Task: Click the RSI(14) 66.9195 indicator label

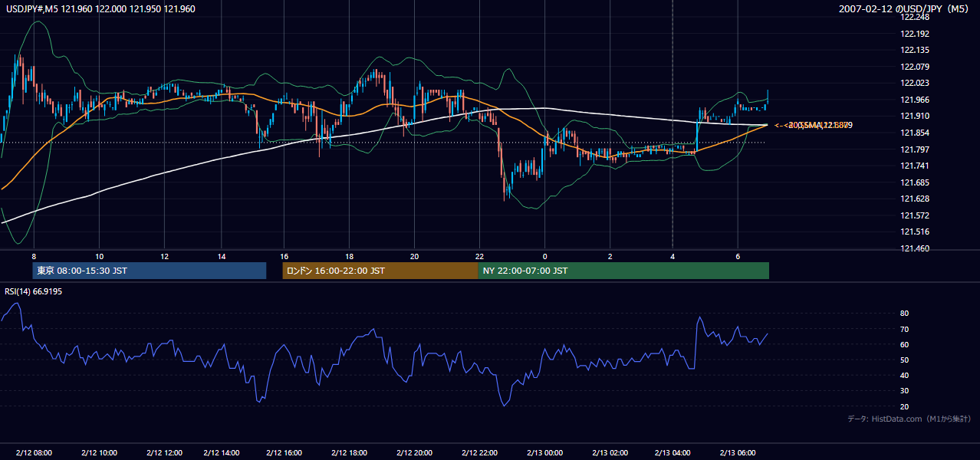Action: click(33, 291)
